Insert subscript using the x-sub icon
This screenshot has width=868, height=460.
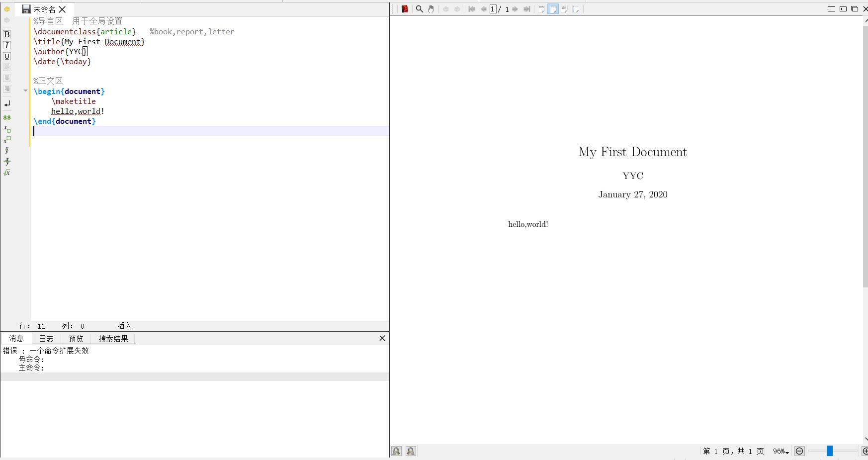tap(7, 129)
